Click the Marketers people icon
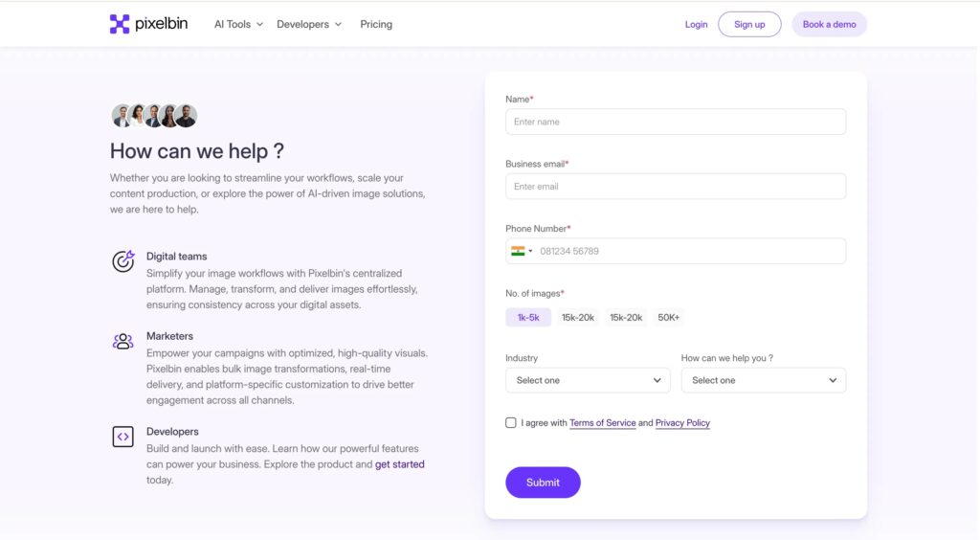 [122, 341]
